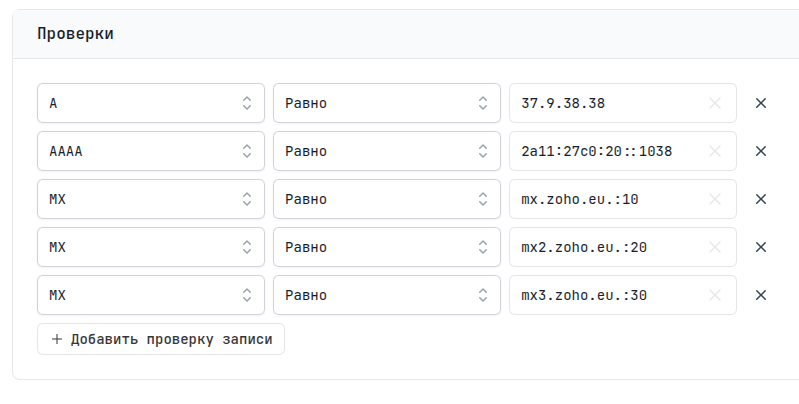Focus the mx2.zoho.eu.:20 value input
This screenshot has width=799, height=404.
pyautogui.click(x=605, y=247)
